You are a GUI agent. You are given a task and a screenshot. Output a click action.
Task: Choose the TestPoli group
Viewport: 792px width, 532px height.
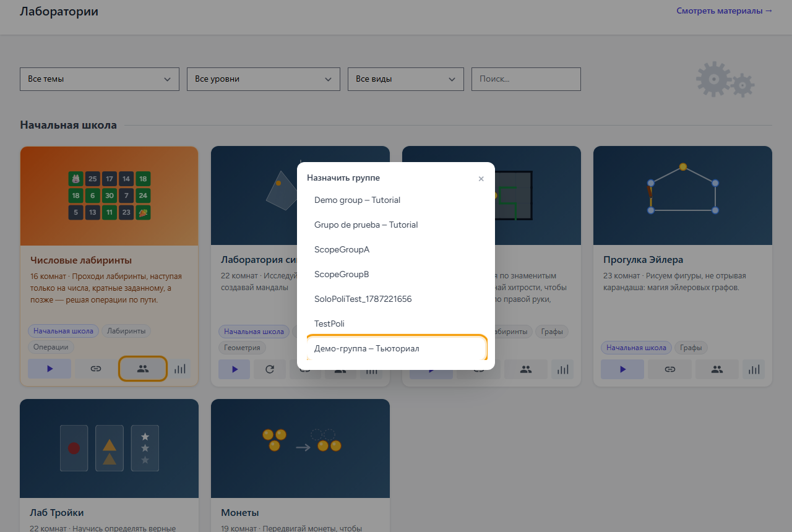(x=396, y=324)
